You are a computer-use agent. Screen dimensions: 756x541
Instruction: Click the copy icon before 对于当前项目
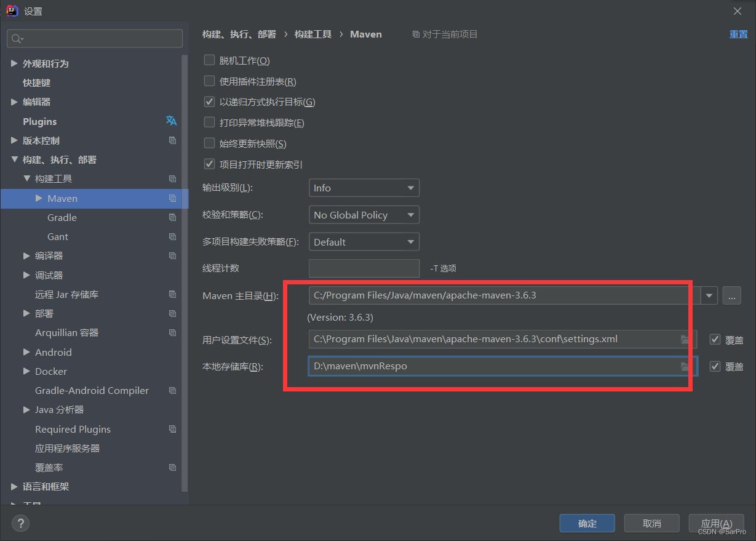click(416, 34)
